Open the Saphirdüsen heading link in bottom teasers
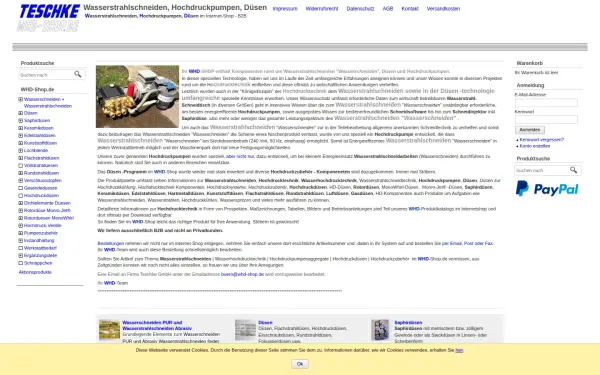Viewport: 600px width, 375px height. tap(408, 323)
